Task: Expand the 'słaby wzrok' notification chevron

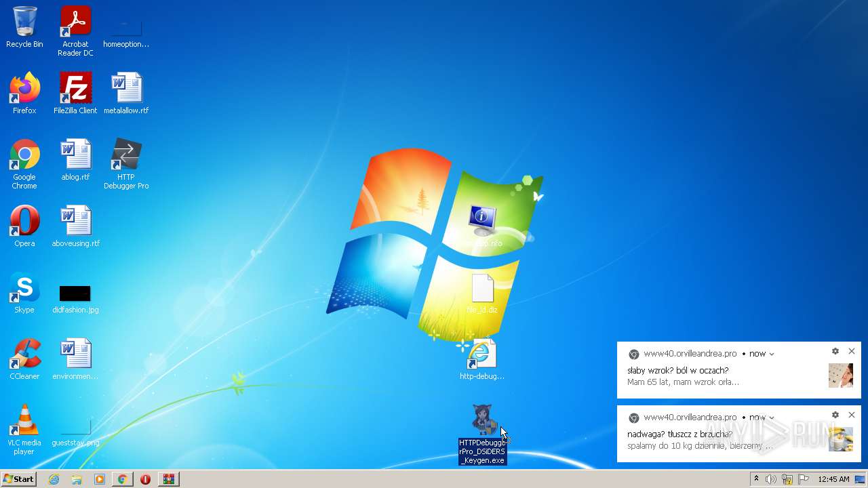Action: (x=772, y=354)
